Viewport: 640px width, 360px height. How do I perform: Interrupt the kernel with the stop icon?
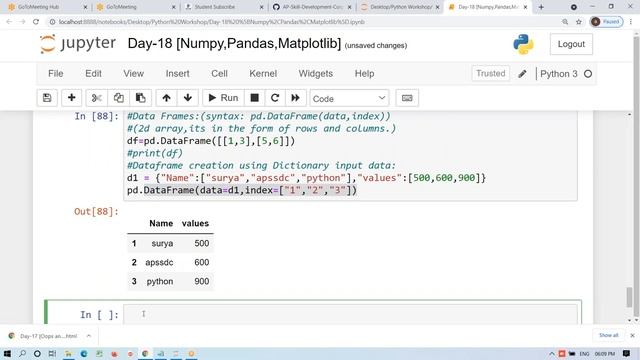pyautogui.click(x=254, y=98)
